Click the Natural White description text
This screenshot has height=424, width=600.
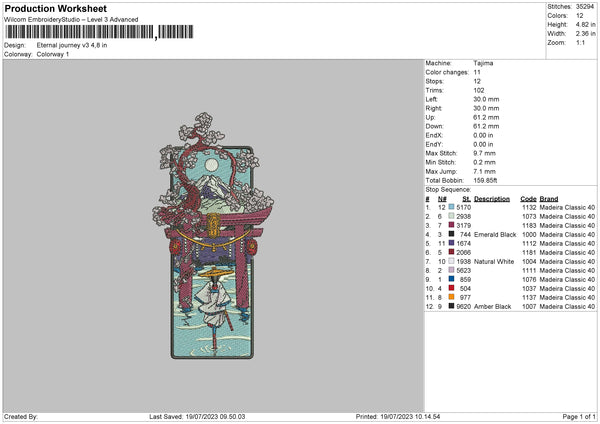click(x=494, y=262)
